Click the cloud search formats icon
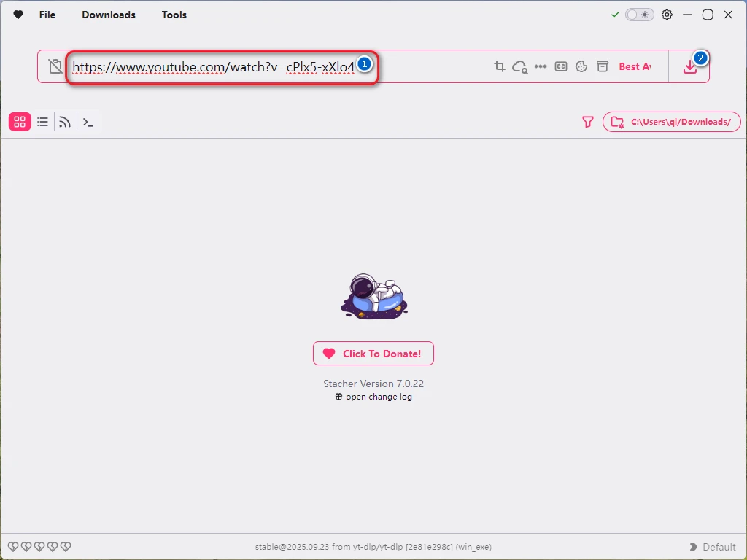The image size is (747, 560). coord(519,66)
